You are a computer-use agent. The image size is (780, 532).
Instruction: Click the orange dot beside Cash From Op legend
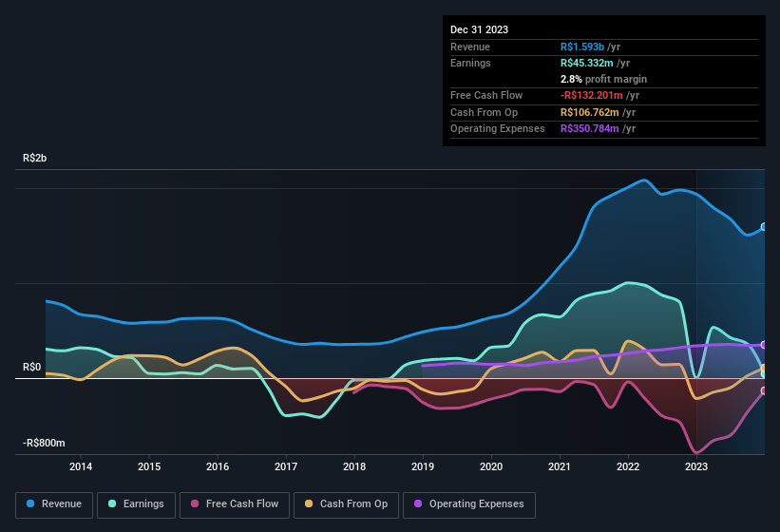(x=310, y=504)
